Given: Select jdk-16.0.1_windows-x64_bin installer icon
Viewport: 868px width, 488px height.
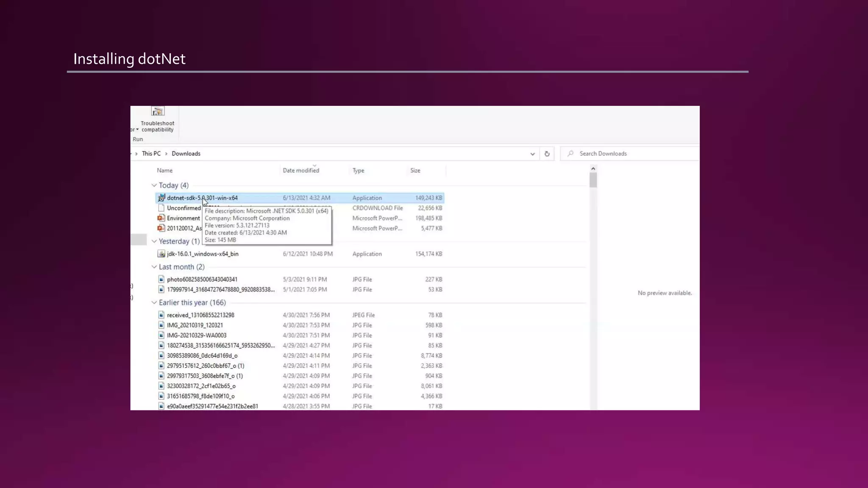Looking at the screenshot, I should click(x=161, y=254).
